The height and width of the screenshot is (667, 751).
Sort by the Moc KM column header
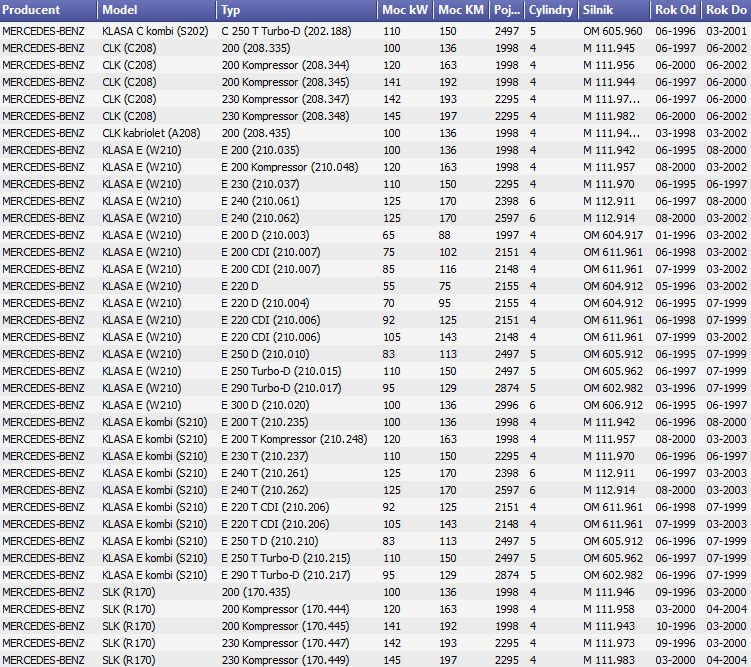pos(461,10)
